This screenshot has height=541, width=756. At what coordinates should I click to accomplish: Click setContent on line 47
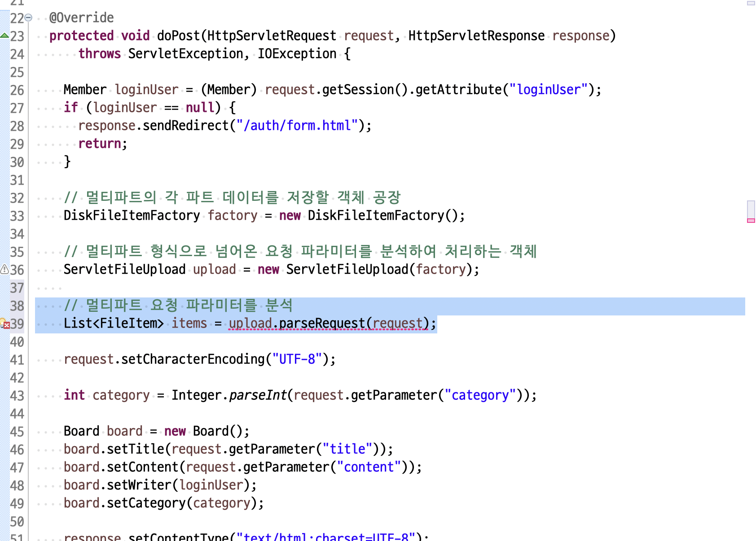[143, 467]
